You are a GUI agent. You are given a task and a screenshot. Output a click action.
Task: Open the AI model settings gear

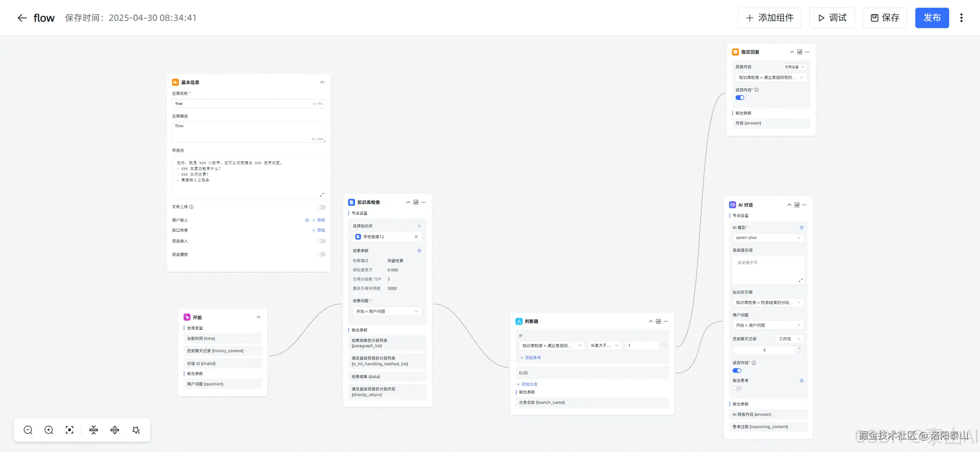tap(801, 227)
